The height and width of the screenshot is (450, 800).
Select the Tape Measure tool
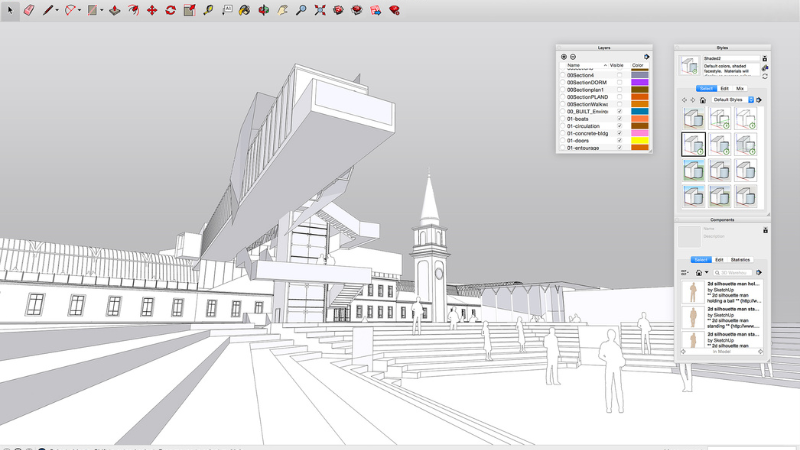208,10
